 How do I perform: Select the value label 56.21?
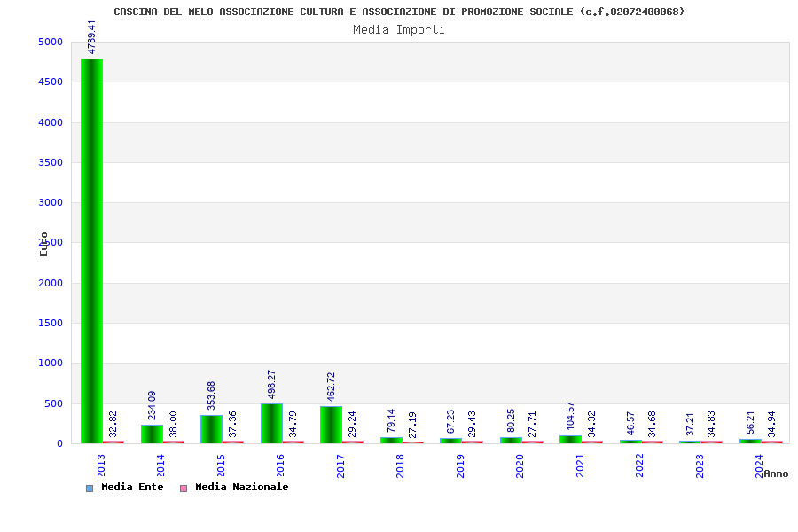click(750, 423)
